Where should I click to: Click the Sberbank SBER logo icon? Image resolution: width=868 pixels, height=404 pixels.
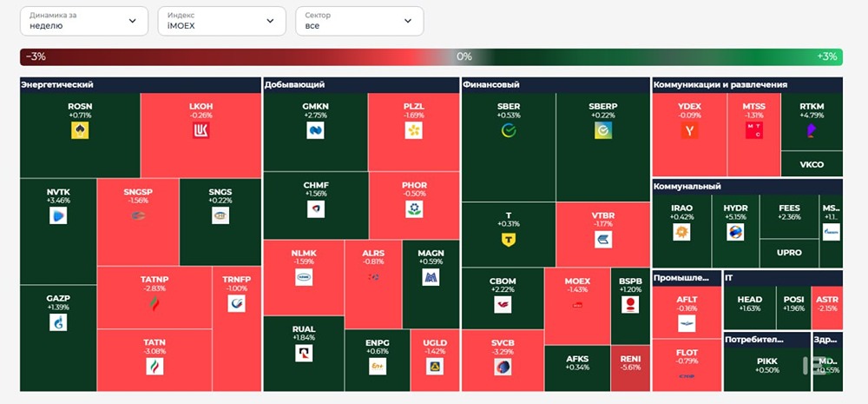pyautogui.click(x=509, y=131)
